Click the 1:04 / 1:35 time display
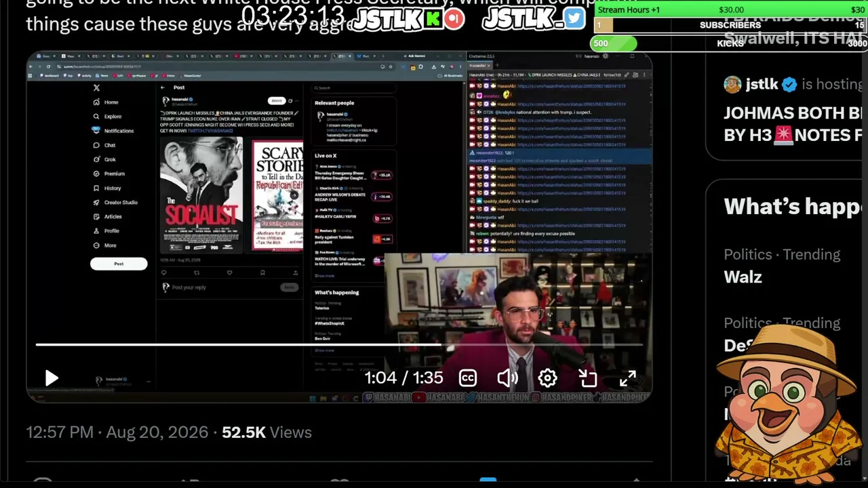This screenshot has width=868, height=488. point(404,378)
